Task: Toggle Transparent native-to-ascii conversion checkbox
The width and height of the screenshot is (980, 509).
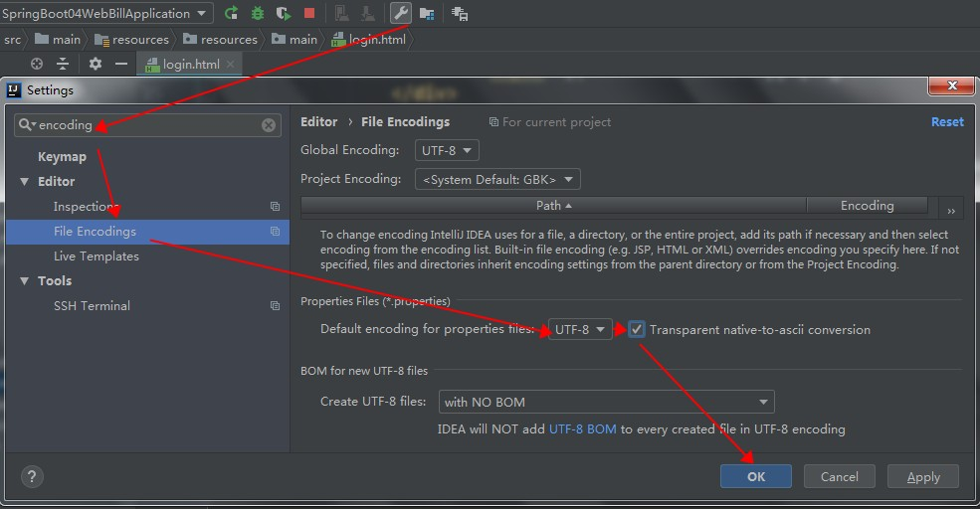Action: click(x=636, y=329)
